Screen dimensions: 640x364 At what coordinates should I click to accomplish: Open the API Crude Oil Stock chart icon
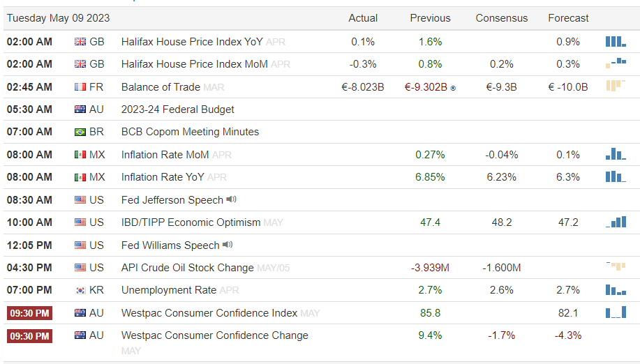pyautogui.click(x=615, y=267)
